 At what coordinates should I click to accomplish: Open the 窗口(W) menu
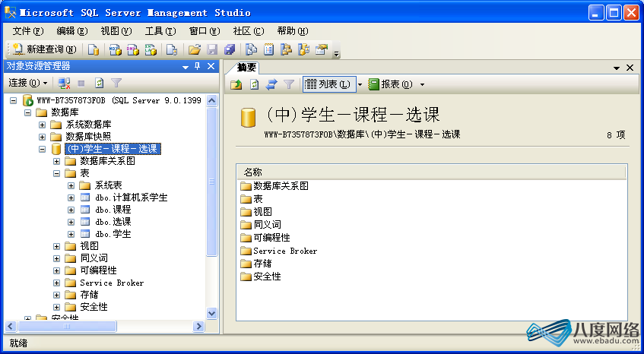pyautogui.click(x=205, y=31)
